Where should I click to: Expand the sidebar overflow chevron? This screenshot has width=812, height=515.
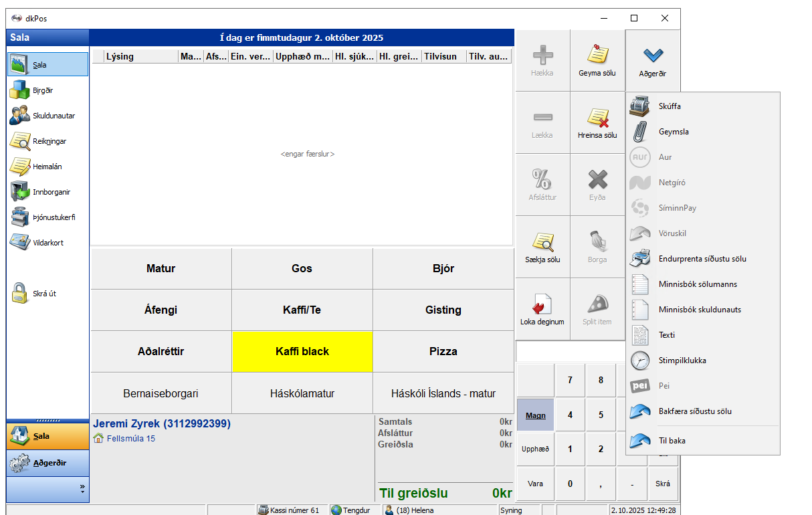tap(82, 488)
